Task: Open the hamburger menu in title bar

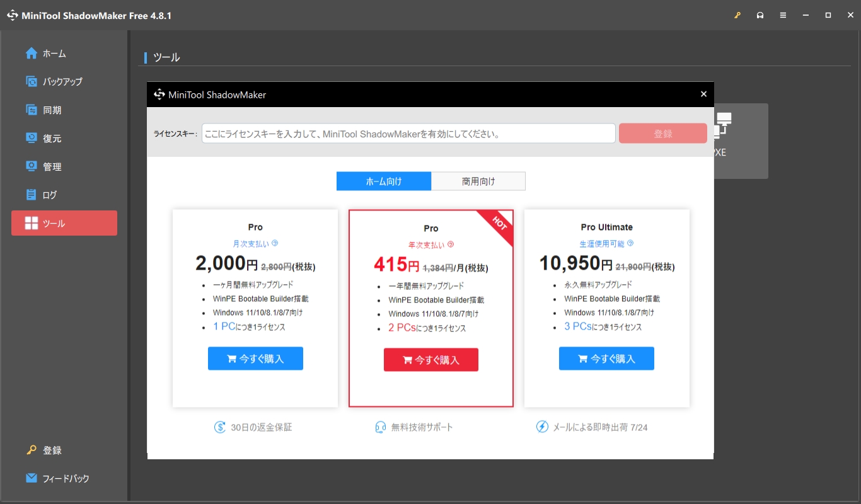Action: click(783, 15)
